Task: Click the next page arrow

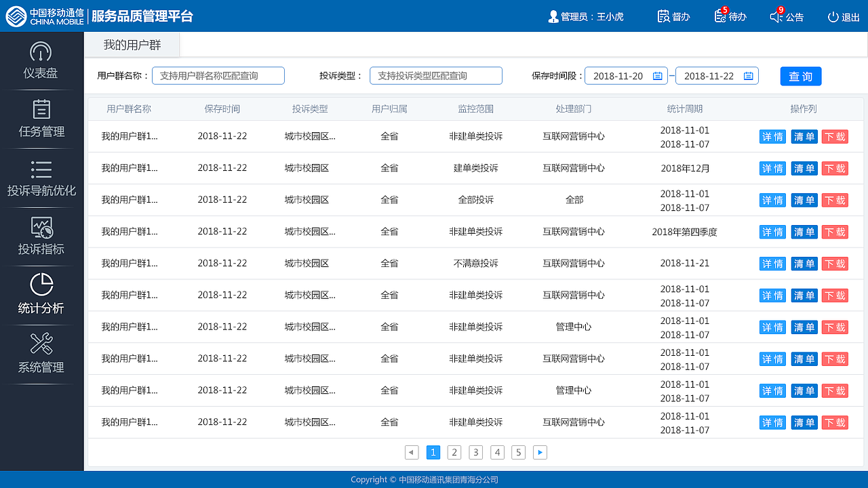Action: 540,452
